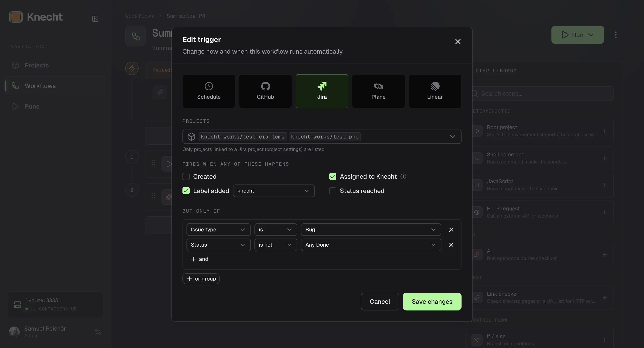644x348 pixels.
Task: Select the Jira trigger tab
Action: [x=322, y=91]
